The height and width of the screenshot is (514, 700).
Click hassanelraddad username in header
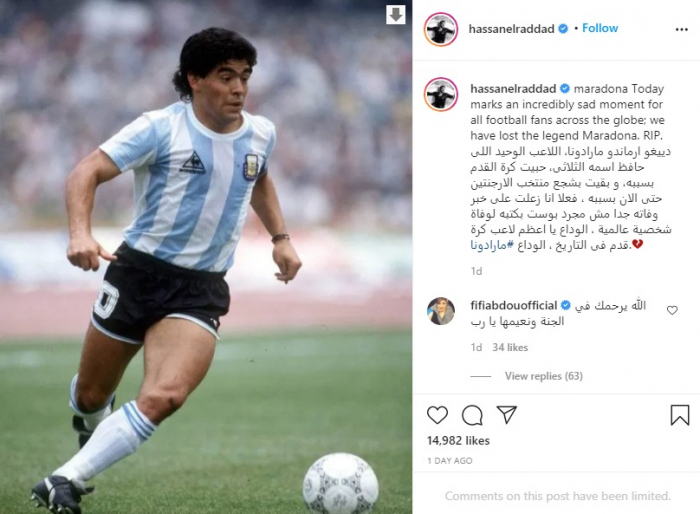(x=511, y=29)
